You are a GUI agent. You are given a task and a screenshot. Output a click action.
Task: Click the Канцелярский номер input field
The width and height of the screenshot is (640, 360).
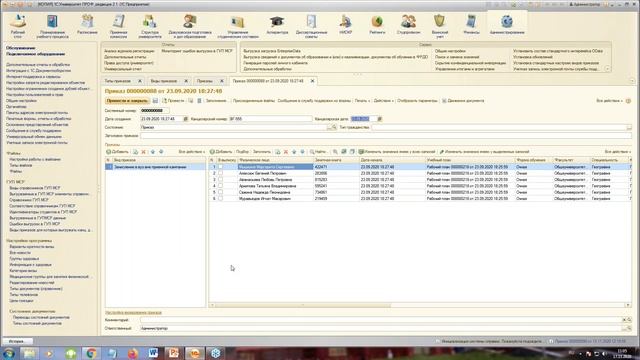tap(270, 119)
